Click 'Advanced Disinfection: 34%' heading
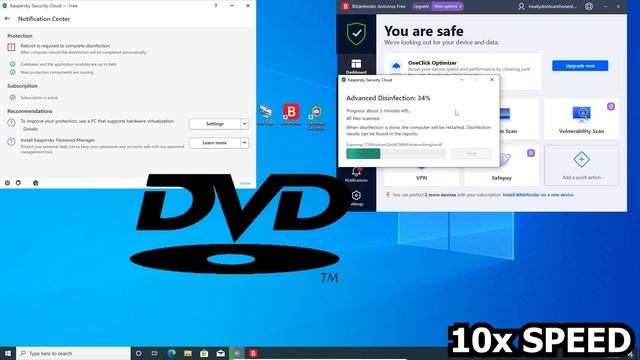640x360 pixels. (388, 98)
